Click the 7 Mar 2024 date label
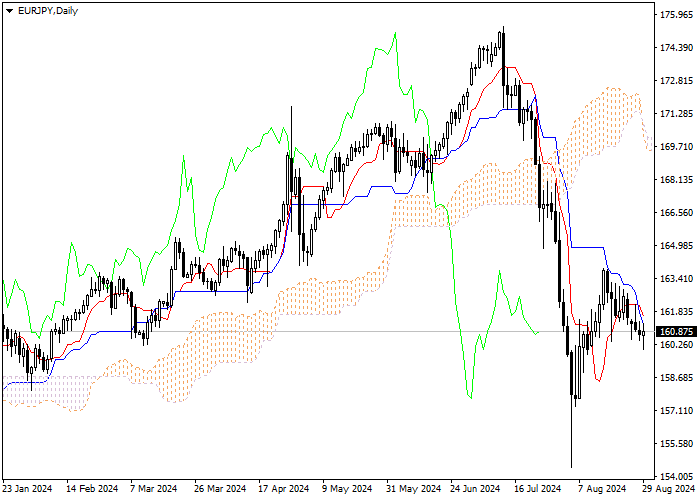The width and height of the screenshot is (700, 500). [154, 489]
